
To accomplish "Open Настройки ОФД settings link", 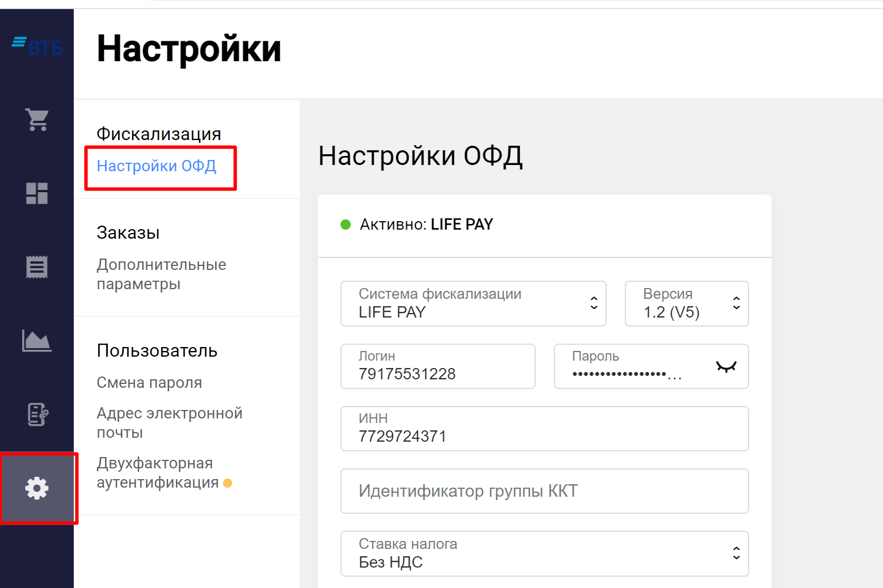I will (157, 166).
